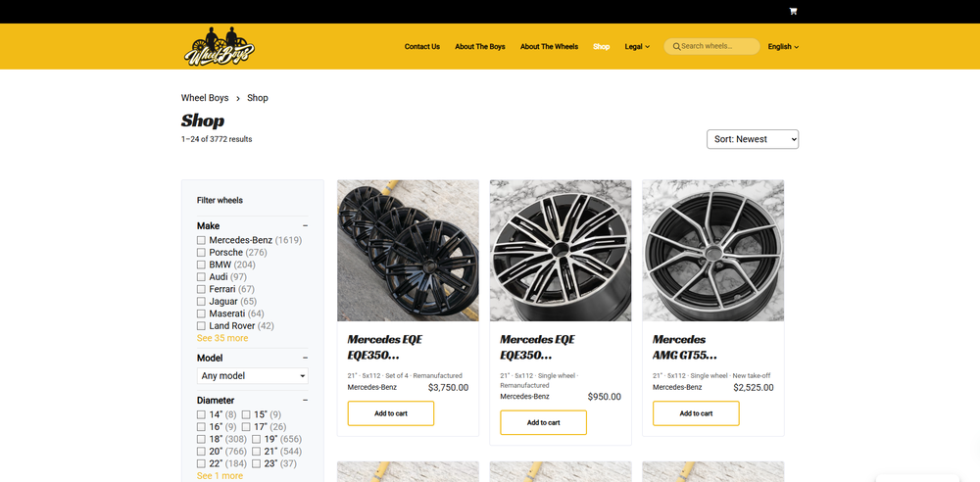Check the 14" diameter filter
Image resolution: width=980 pixels, height=482 pixels.
point(201,414)
